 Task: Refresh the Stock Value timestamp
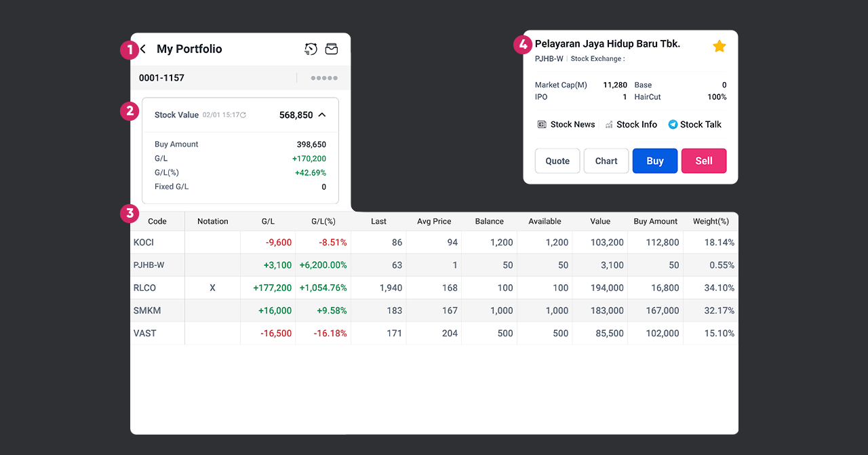coord(243,115)
